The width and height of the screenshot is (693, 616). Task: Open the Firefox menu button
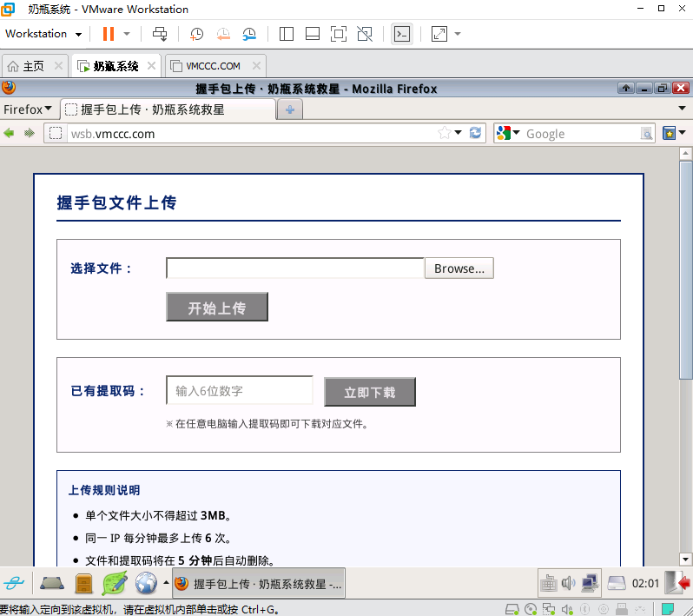click(28, 109)
